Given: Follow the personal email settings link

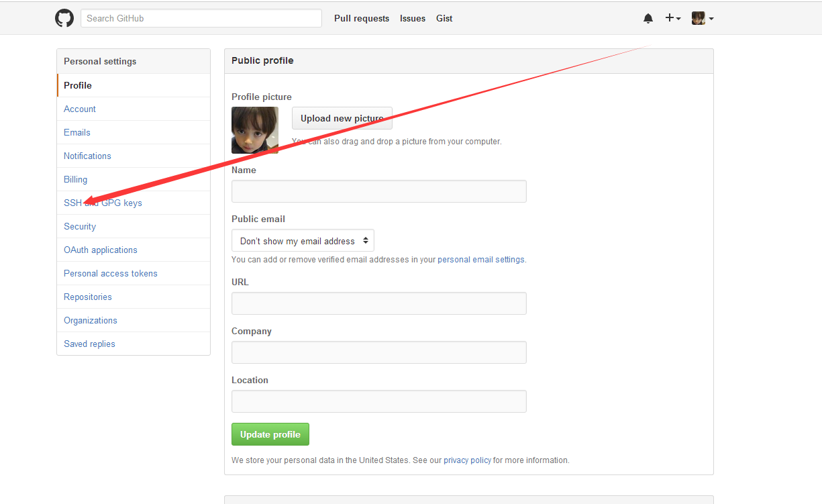Looking at the screenshot, I should (481, 259).
